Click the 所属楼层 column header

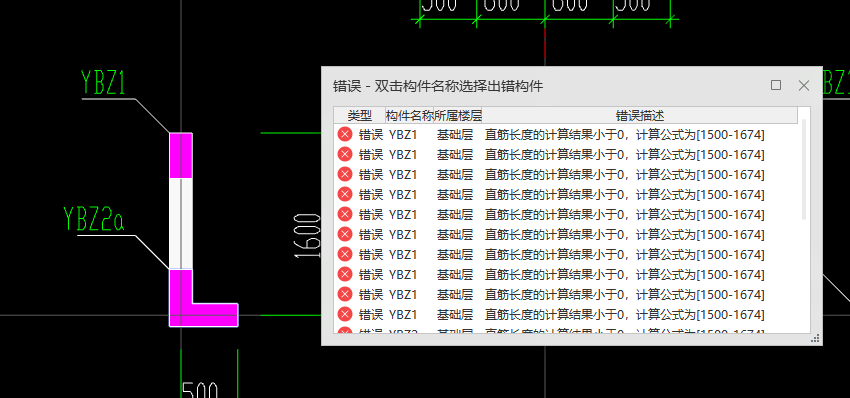point(458,115)
